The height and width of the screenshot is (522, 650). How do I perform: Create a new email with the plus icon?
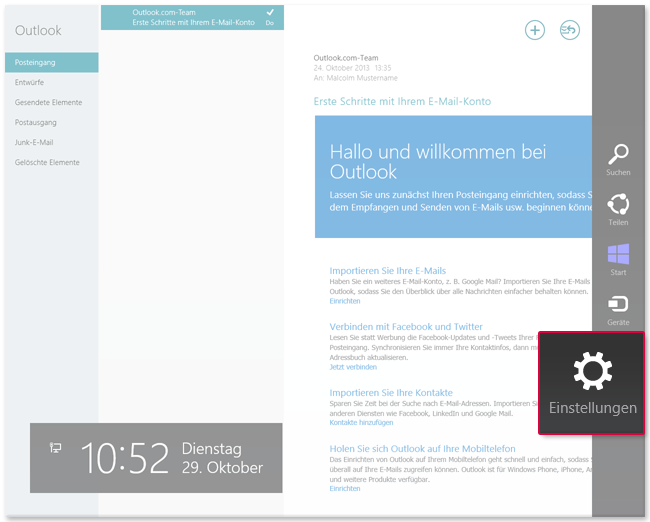(535, 30)
